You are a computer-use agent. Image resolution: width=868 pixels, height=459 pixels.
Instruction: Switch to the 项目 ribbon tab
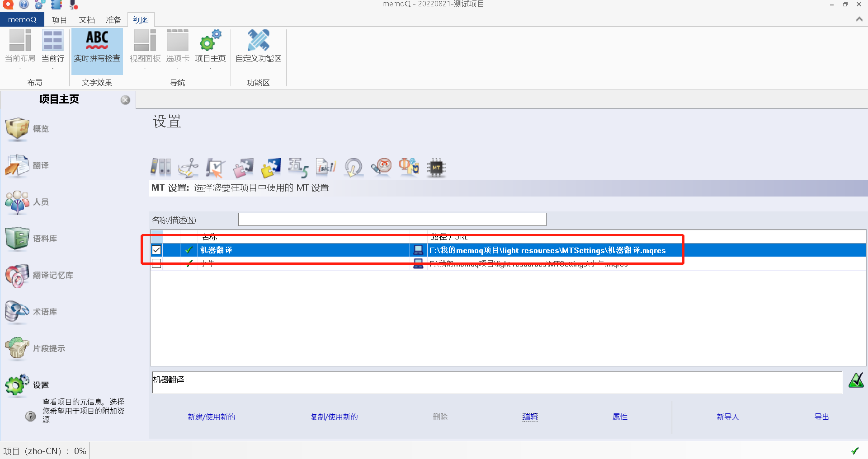59,20
